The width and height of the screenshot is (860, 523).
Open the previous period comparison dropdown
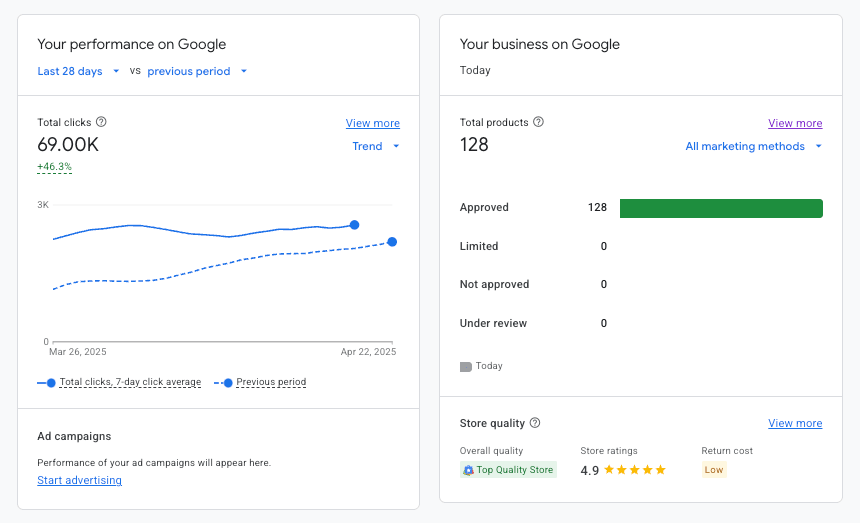pos(197,71)
